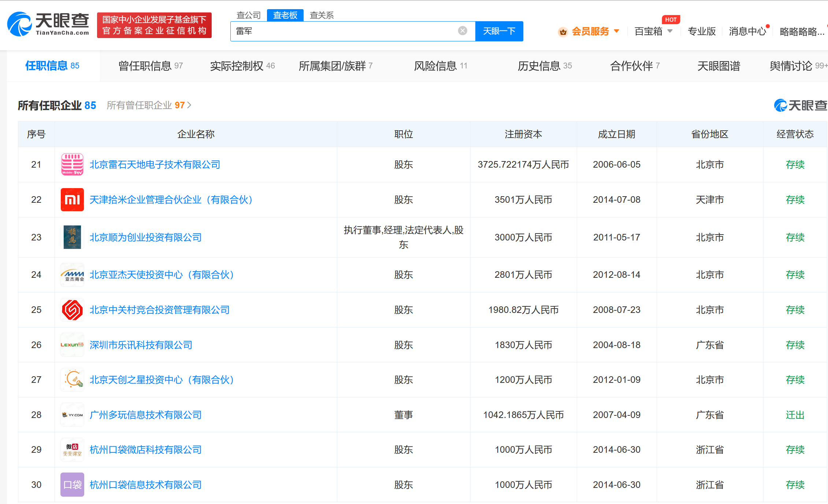This screenshot has width=828, height=504.
Task: Click the 顺为 logo thumbnail
Action: (x=72, y=237)
